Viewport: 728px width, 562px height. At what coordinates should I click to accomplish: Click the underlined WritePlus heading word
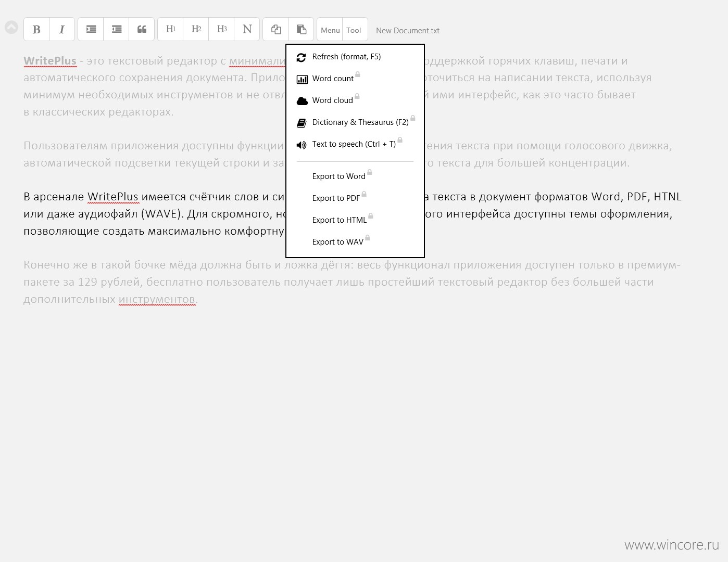(x=50, y=61)
